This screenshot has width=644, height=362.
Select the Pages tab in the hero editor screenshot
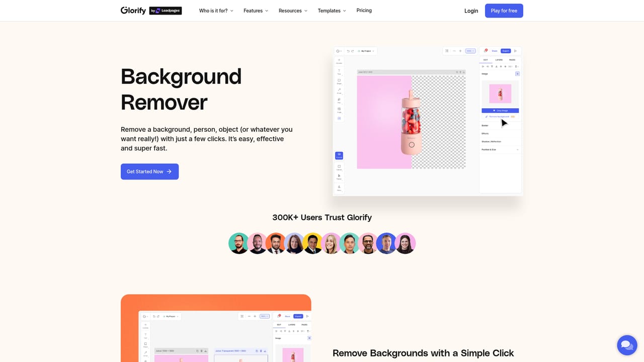tap(512, 60)
